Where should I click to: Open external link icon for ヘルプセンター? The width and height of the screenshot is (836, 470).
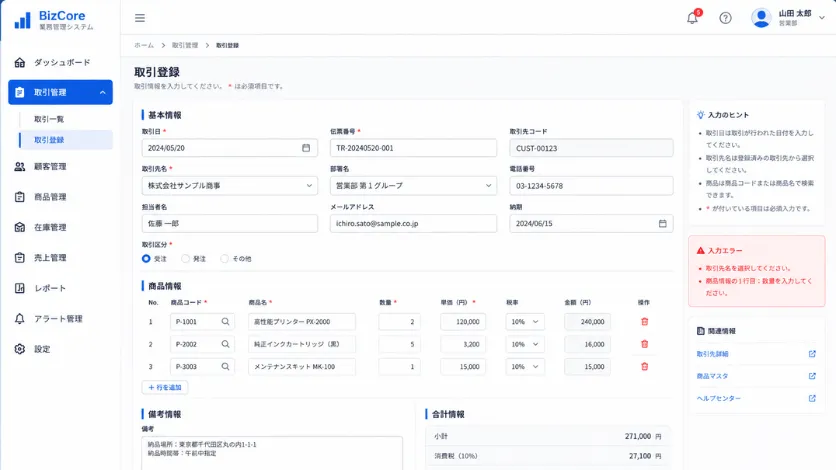click(x=812, y=399)
